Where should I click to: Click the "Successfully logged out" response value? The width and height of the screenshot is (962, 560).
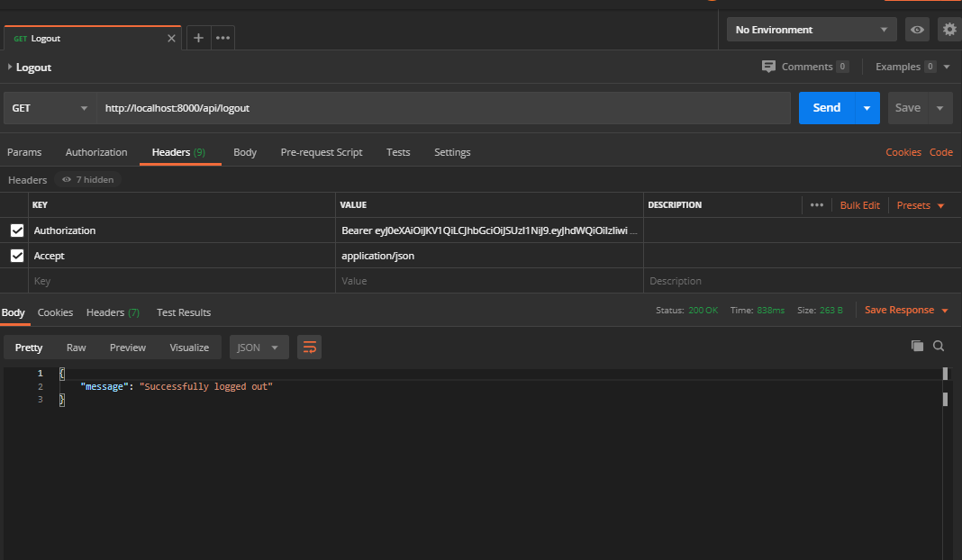(206, 386)
